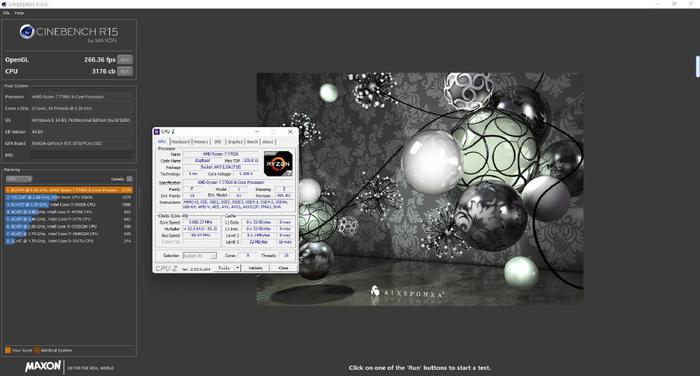The image size is (700, 376).
Task: Click the Your Score orange legend icon
Action: (8, 350)
